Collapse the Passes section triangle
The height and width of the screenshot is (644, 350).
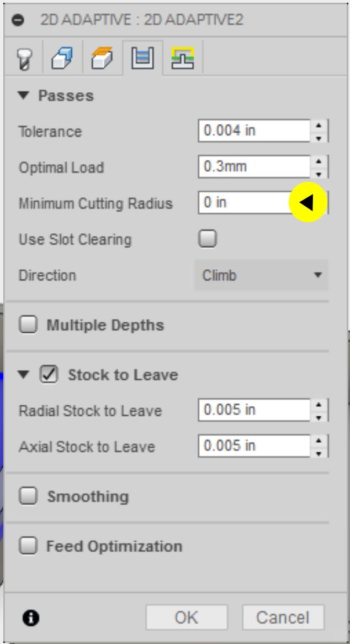click(x=23, y=96)
